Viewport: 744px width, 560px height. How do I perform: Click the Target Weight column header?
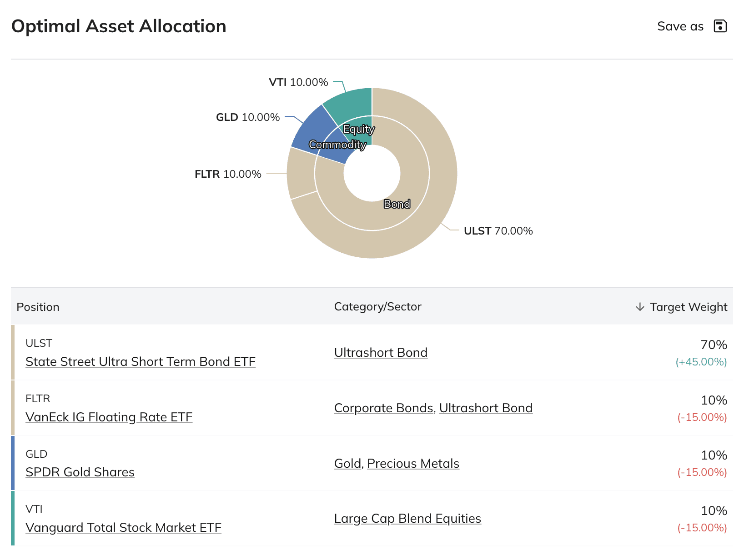click(x=688, y=307)
